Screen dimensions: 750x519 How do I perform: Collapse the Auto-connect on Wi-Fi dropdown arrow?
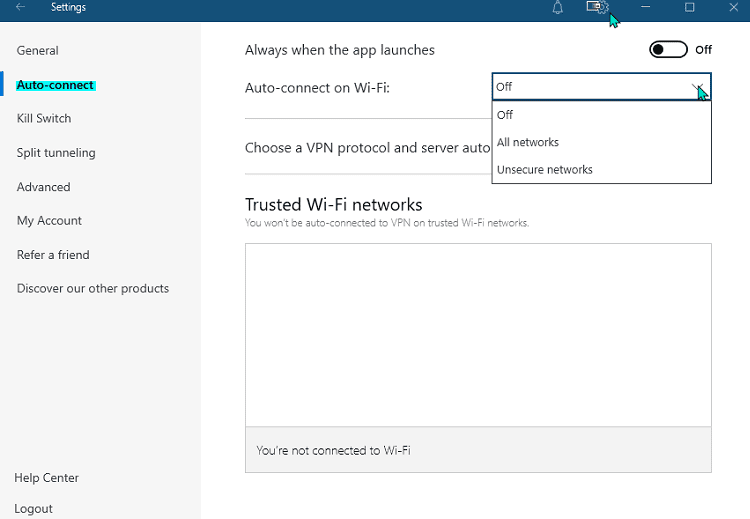point(698,87)
